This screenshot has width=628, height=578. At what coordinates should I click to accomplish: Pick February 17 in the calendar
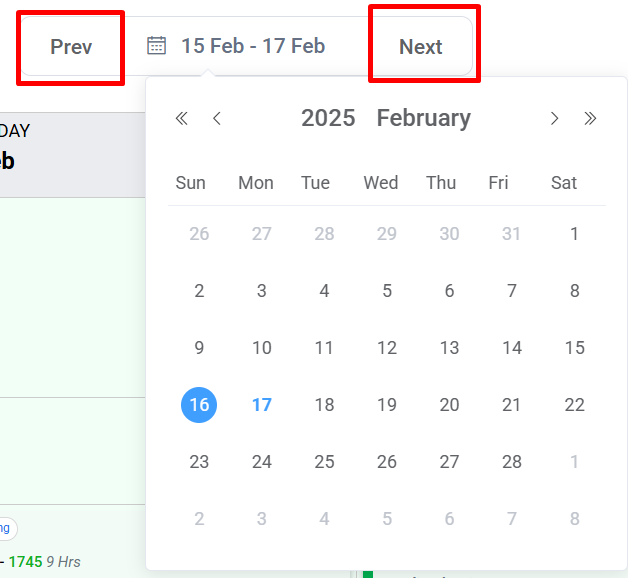262,405
